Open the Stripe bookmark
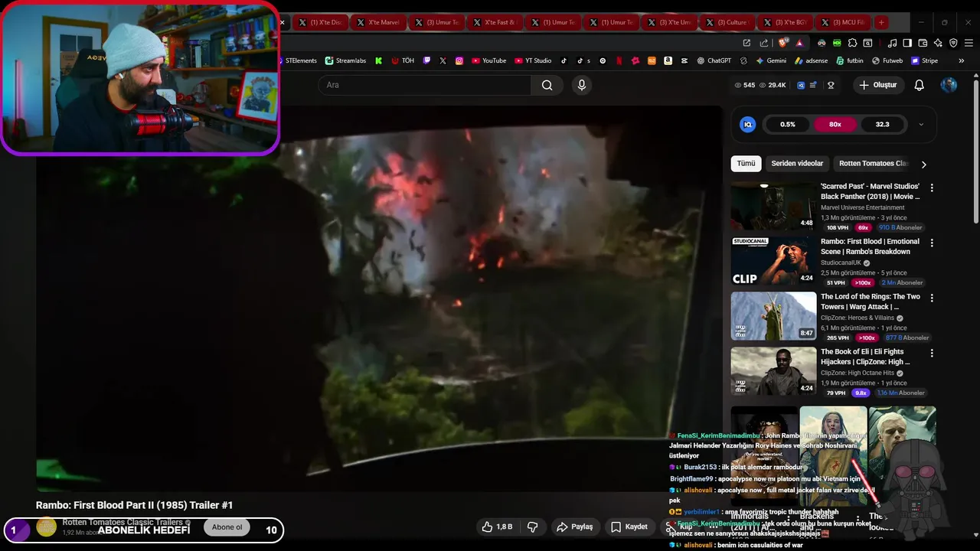Image resolution: width=980 pixels, height=551 pixels. pyautogui.click(x=924, y=60)
